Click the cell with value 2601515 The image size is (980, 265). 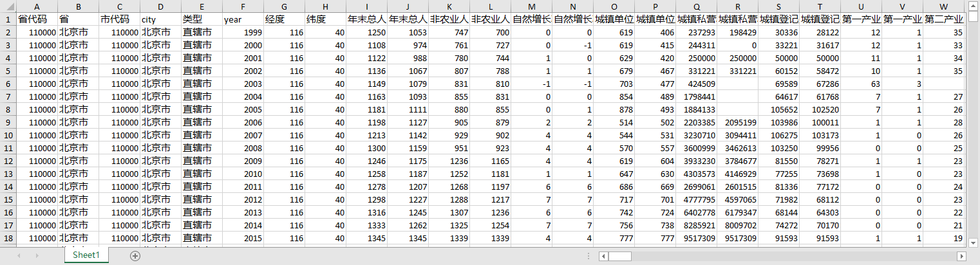pos(737,187)
